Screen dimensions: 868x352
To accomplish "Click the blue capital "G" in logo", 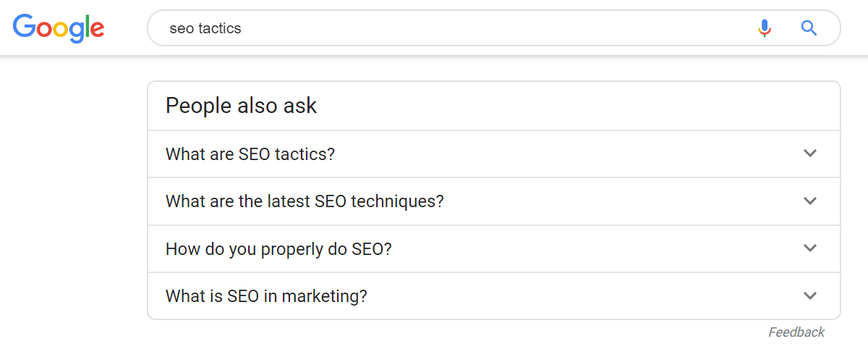I will point(24,28).
